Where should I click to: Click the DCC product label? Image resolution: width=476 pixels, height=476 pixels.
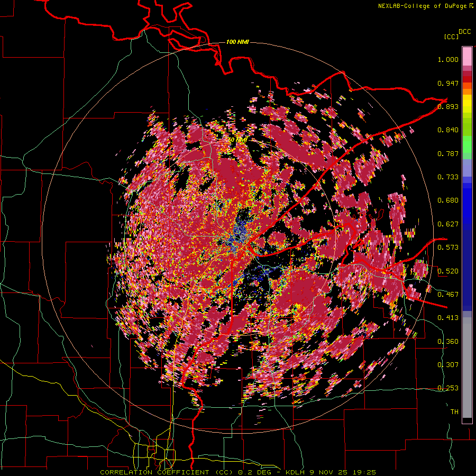[x=464, y=32]
